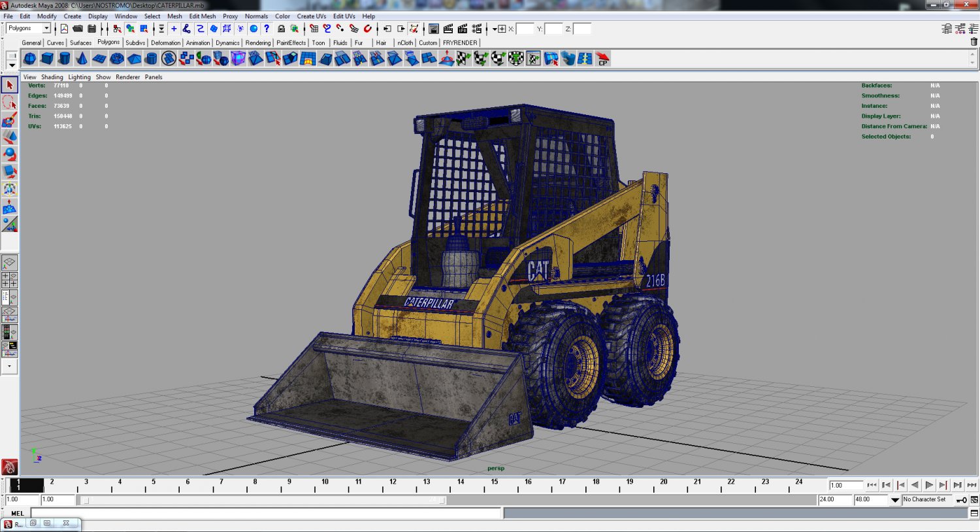Open the Polygons menu set dropdown
The image size is (980, 532).
coord(46,29)
